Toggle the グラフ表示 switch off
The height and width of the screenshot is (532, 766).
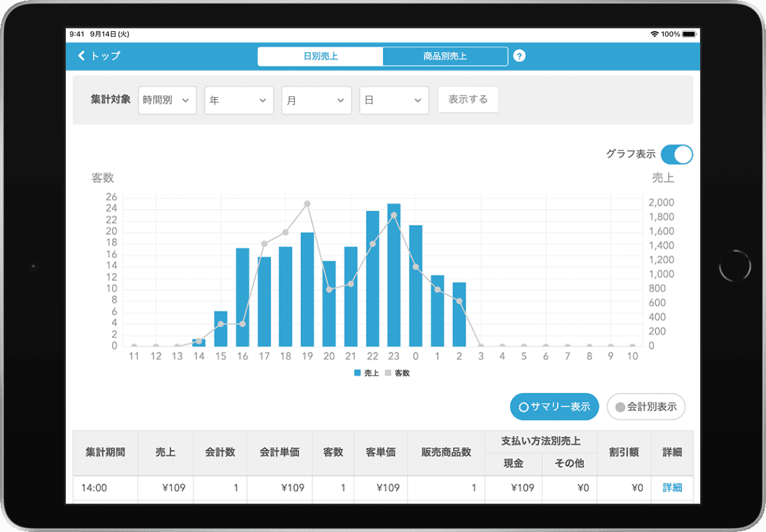pos(676,155)
